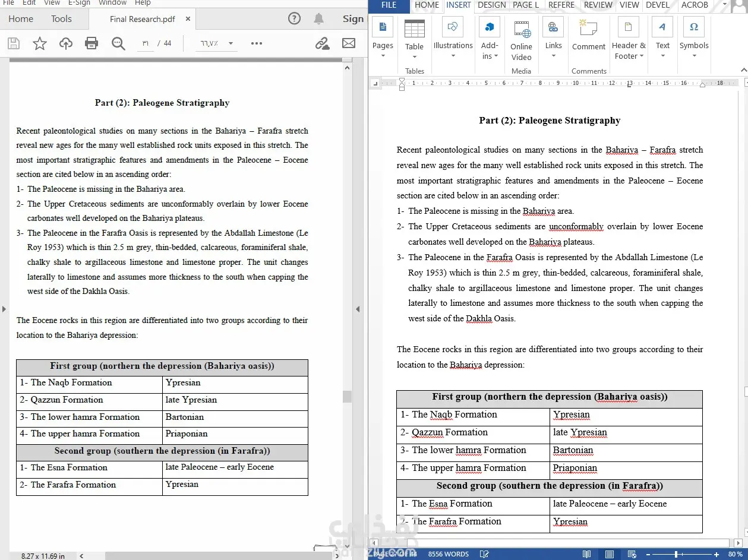Bookmark file with the star icon
This screenshot has width=748, height=560.
pyautogui.click(x=39, y=43)
